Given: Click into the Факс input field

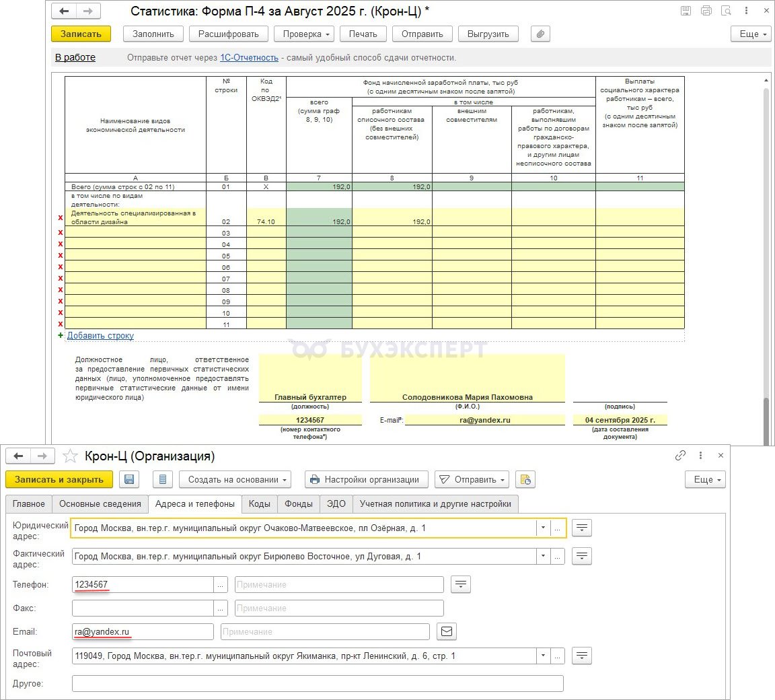Looking at the screenshot, I should pos(143,608).
